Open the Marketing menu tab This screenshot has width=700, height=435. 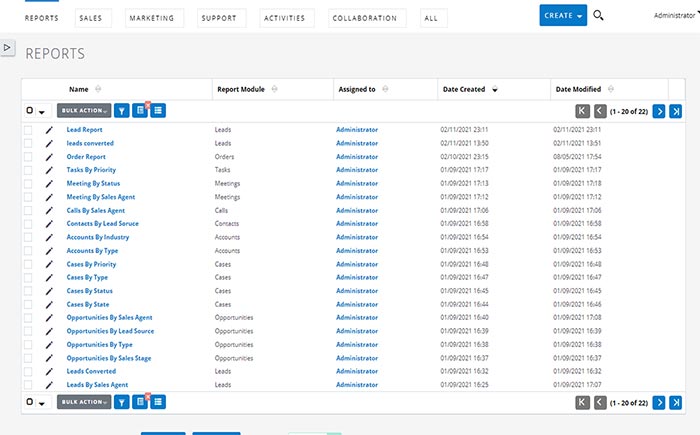[x=152, y=18]
